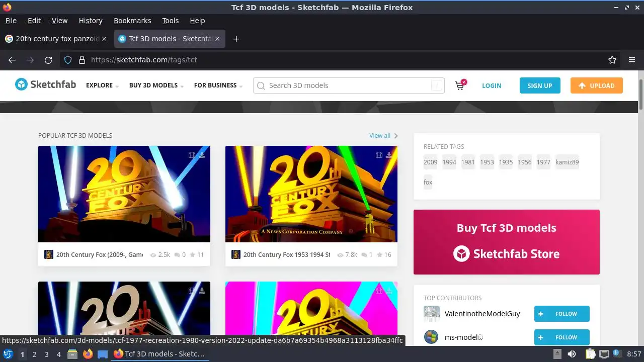Animation icon on 20th Century Fox (2009-) card
This screenshot has height=362, width=644.
point(192,155)
